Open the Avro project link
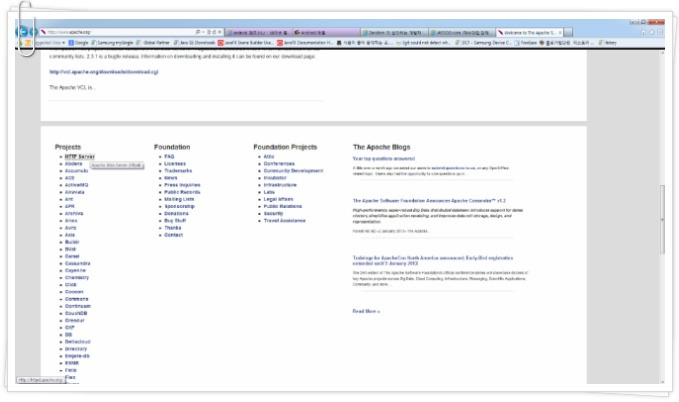 [70, 228]
